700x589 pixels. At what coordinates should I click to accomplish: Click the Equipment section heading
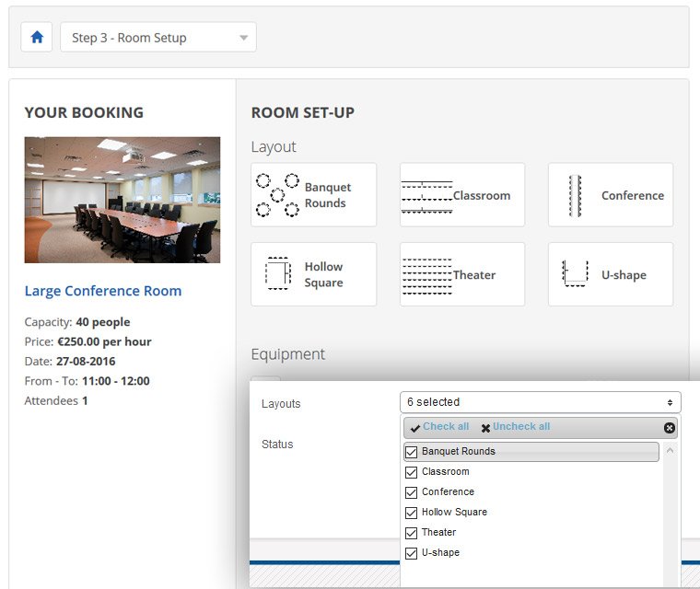(x=288, y=354)
